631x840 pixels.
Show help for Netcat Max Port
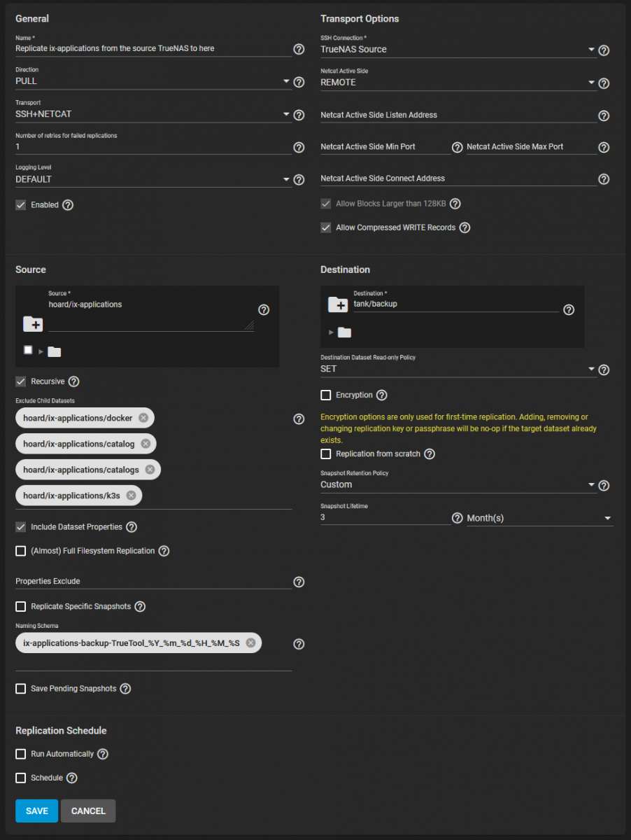604,148
